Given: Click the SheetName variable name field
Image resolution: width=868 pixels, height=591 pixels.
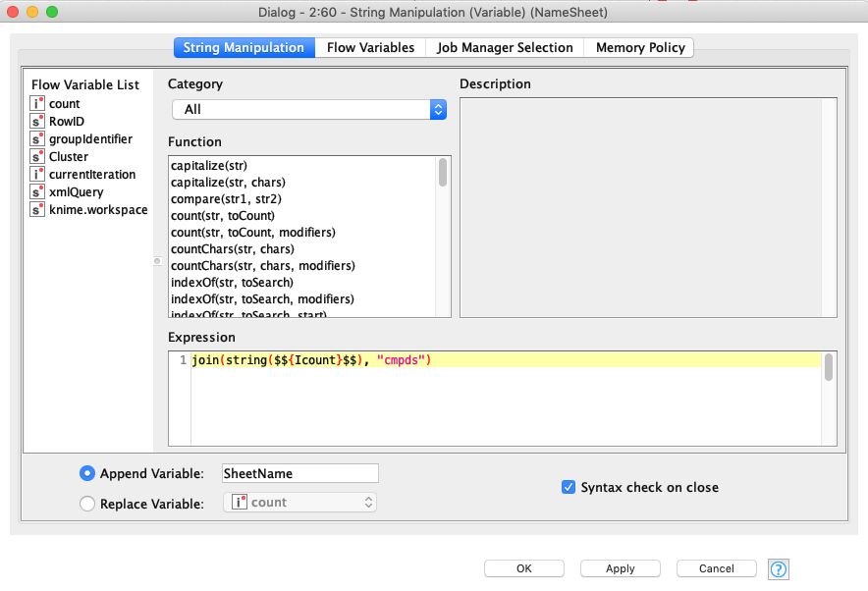Looking at the screenshot, I should [300, 474].
